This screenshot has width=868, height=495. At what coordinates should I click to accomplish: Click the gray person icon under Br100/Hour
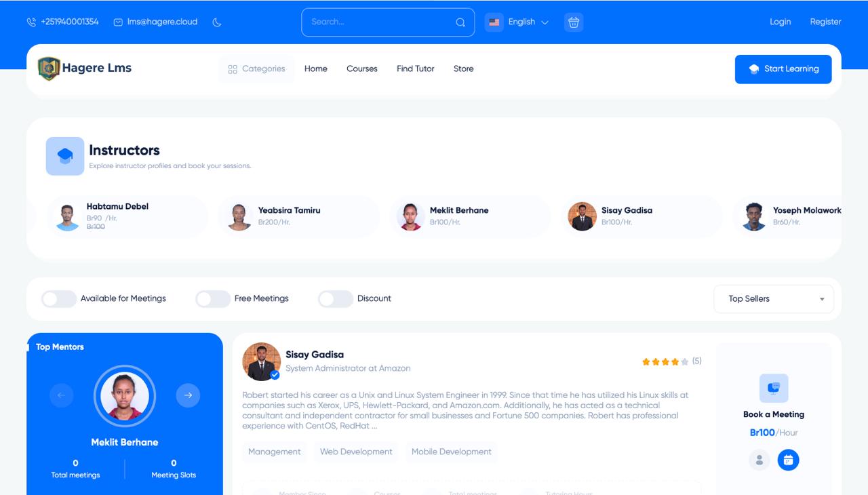click(759, 460)
